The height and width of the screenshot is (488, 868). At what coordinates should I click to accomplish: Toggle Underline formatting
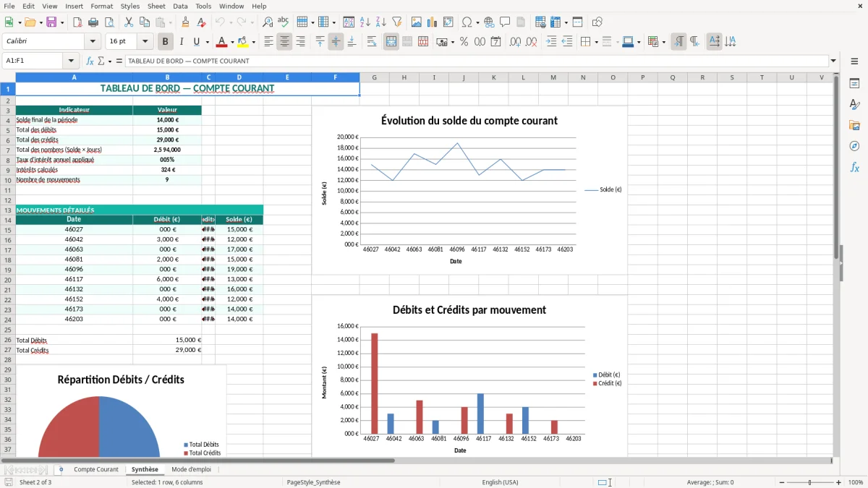point(197,42)
